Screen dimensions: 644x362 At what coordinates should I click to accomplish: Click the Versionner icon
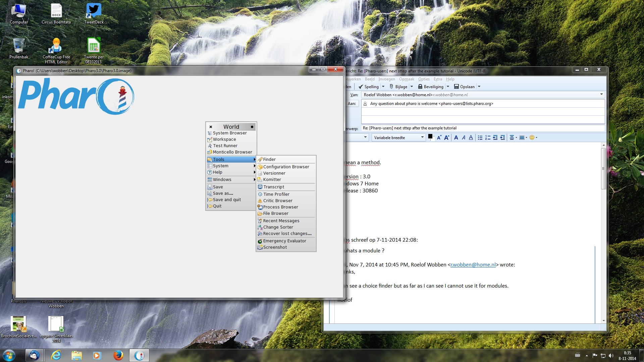pos(260,173)
